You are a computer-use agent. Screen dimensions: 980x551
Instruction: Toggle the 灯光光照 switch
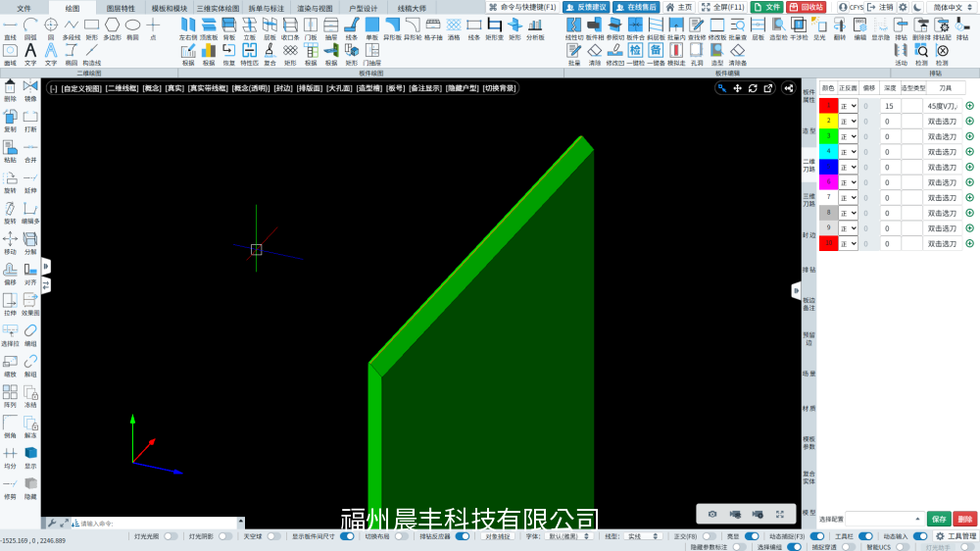pyautogui.click(x=171, y=536)
